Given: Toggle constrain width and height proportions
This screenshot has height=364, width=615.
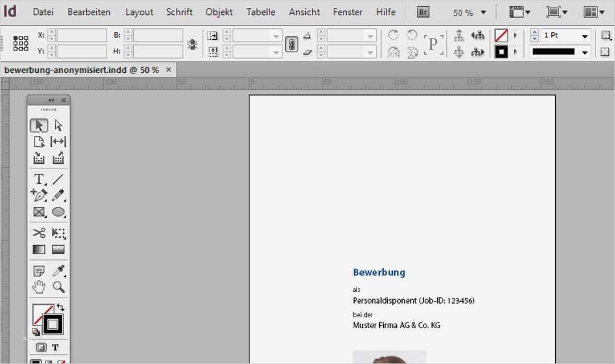Looking at the screenshot, I should pyautogui.click(x=192, y=44).
